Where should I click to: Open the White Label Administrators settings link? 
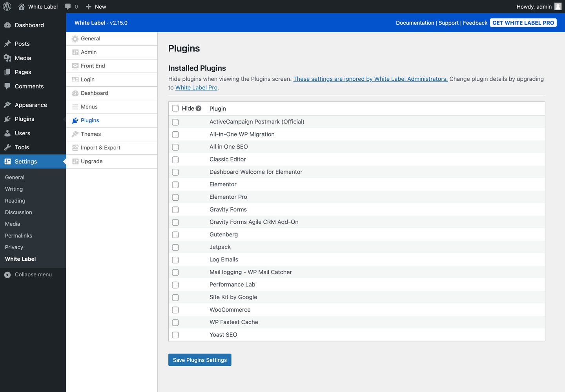(x=370, y=79)
